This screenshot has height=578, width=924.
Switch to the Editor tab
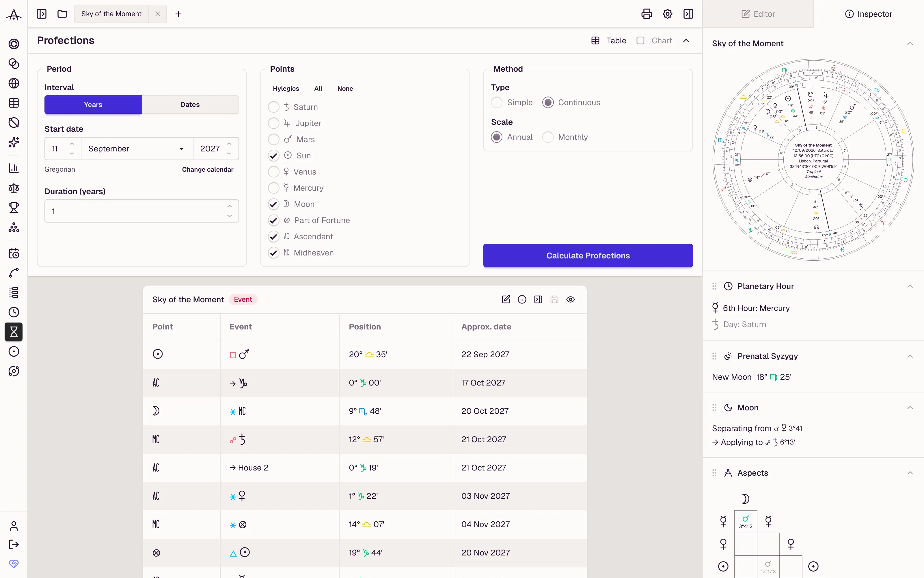click(x=758, y=14)
